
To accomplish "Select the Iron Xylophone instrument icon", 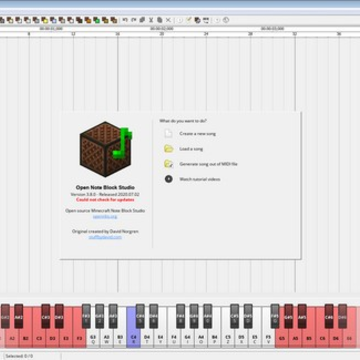I will [70, 20].
